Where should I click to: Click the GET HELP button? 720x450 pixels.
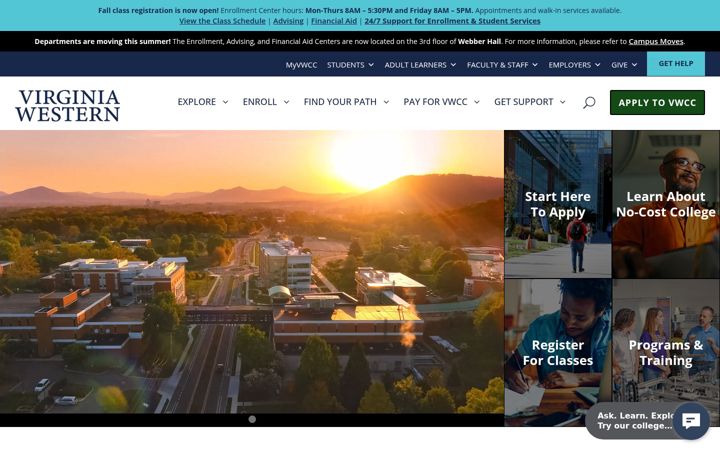click(675, 63)
